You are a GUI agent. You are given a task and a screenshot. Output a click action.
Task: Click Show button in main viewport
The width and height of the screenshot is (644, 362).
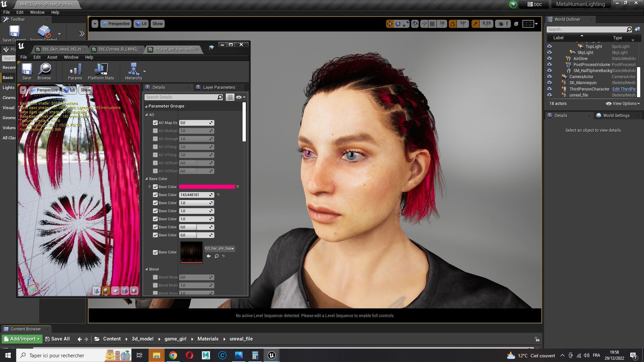tap(157, 24)
